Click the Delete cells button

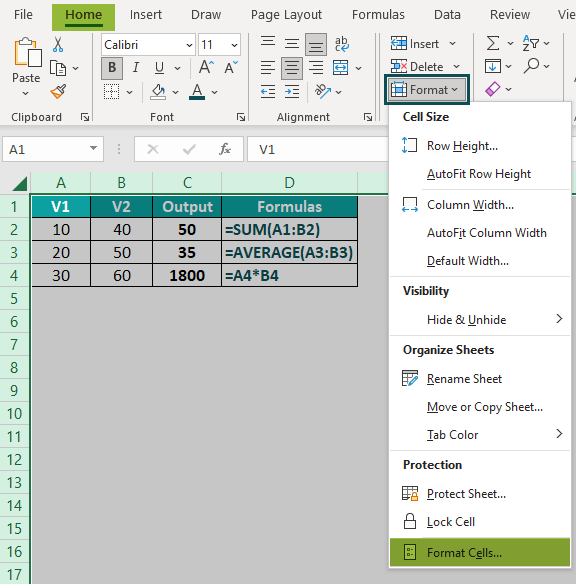click(x=425, y=67)
